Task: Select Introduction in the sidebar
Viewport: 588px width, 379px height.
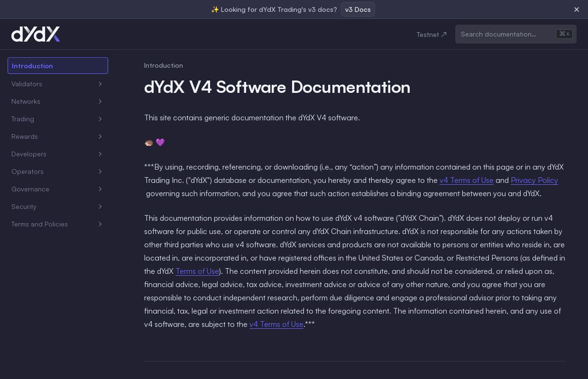Action: (58, 66)
